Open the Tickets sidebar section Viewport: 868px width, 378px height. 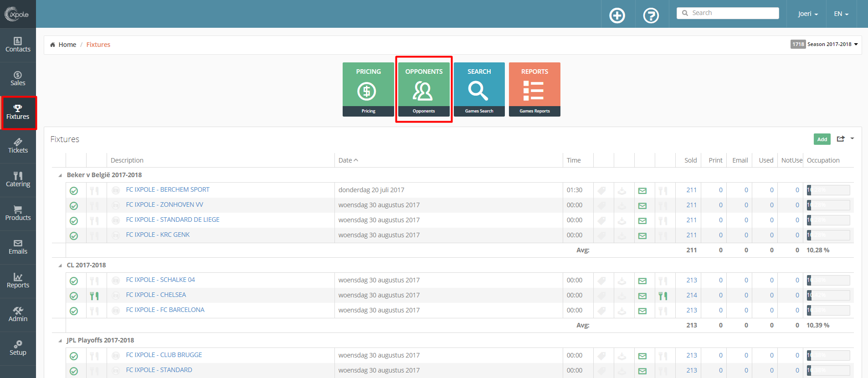coord(18,146)
